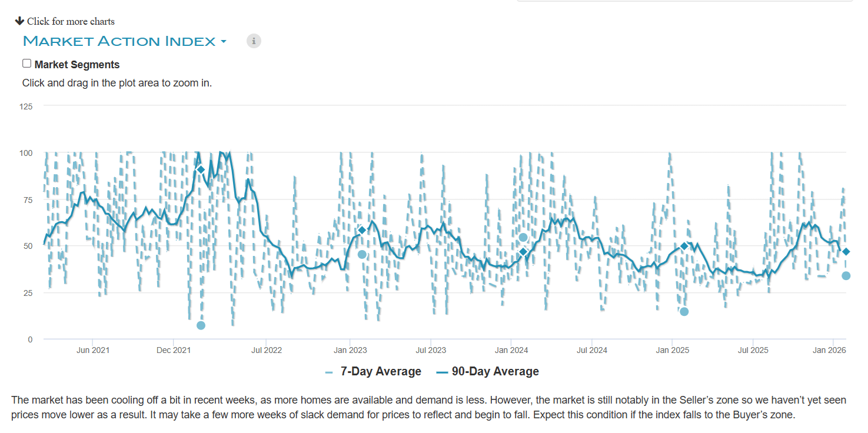The image size is (868, 433).
Task: Toggle the 7-Day Average legend series
Action: pos(381,372)
